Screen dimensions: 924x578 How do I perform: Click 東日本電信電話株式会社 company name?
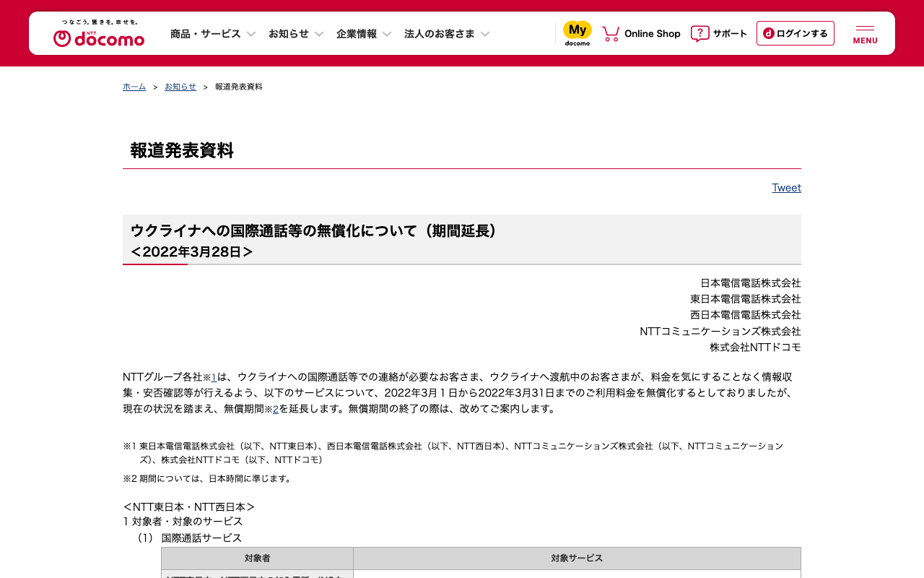click(746, 299)
